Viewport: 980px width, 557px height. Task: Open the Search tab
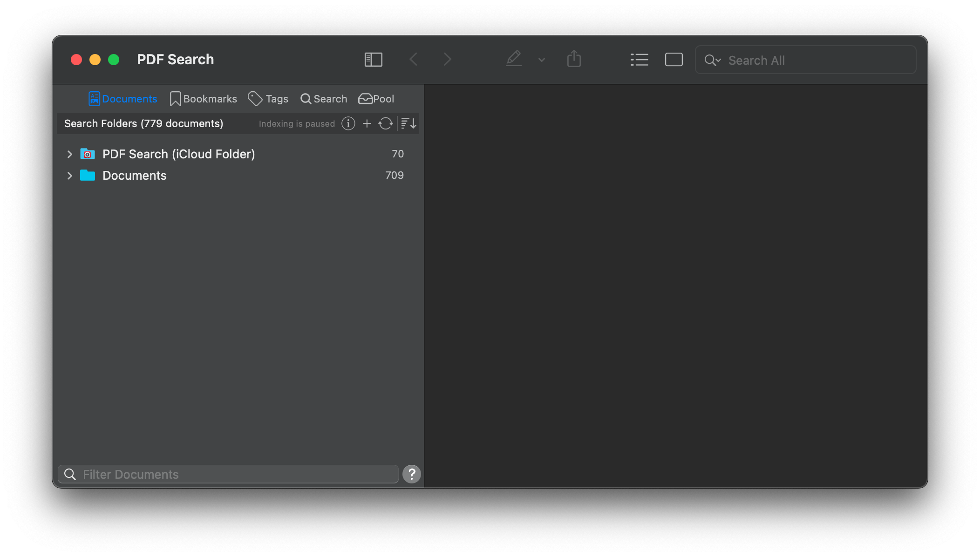pyautogui.click(x=324, y=99)
